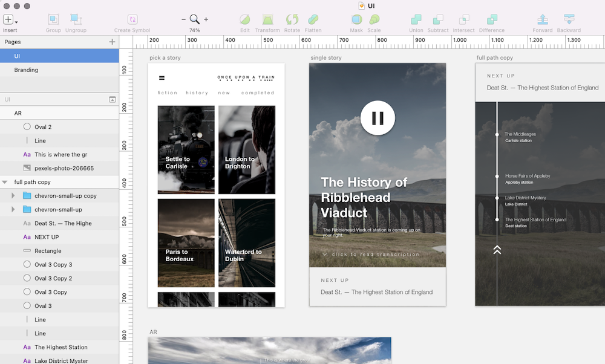Select the Oval 3 layer
This screenshot has width=605, height=364.
click(x=59, y=306)
